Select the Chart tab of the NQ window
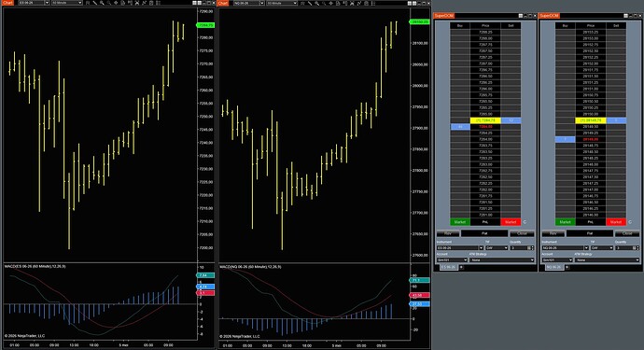This screenshot has height=350, width=644. [222, 3]
